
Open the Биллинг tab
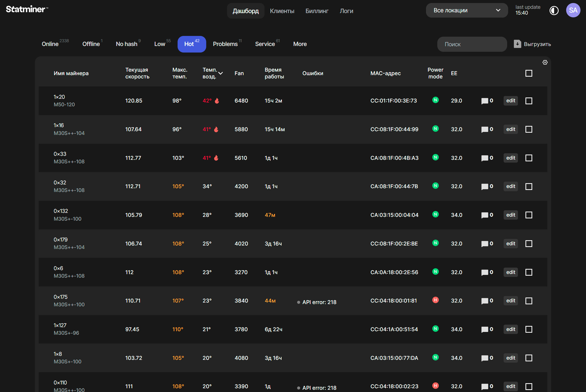tap(317, 11)
